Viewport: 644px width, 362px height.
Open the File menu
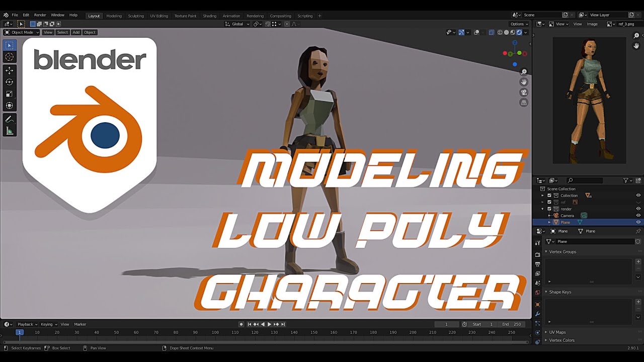15,15
